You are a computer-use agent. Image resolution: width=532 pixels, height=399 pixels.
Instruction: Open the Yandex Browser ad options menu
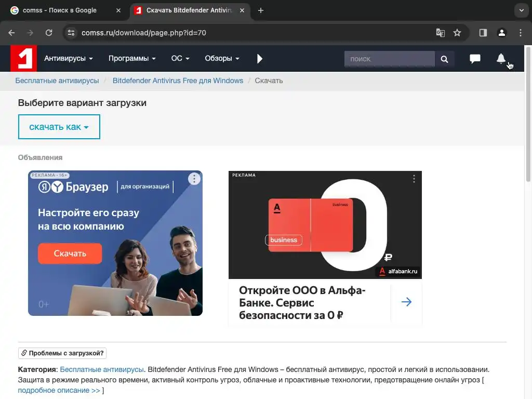(194, 179)
